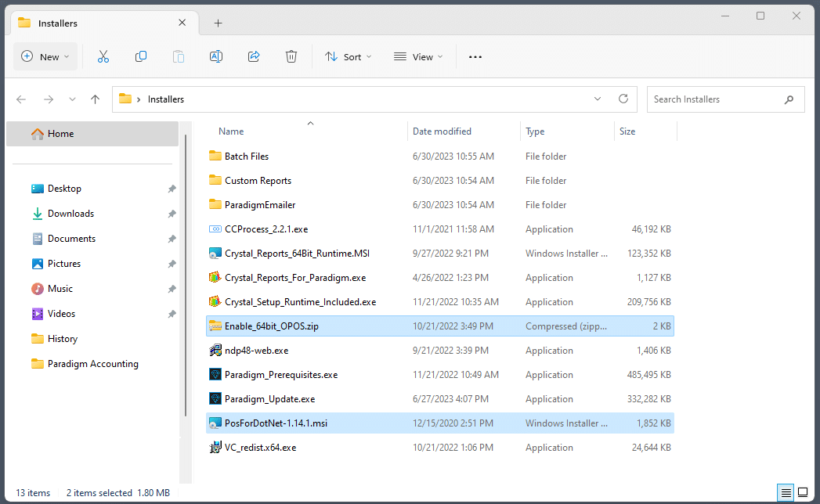This screenshot has height=504, width=820.
Task: Click the Copy icon in toolbar
Action: point(141,56)
